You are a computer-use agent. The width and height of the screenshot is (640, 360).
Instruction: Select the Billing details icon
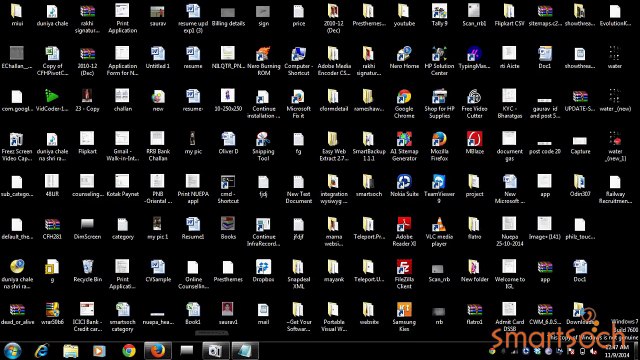click(x=228, y=15)
